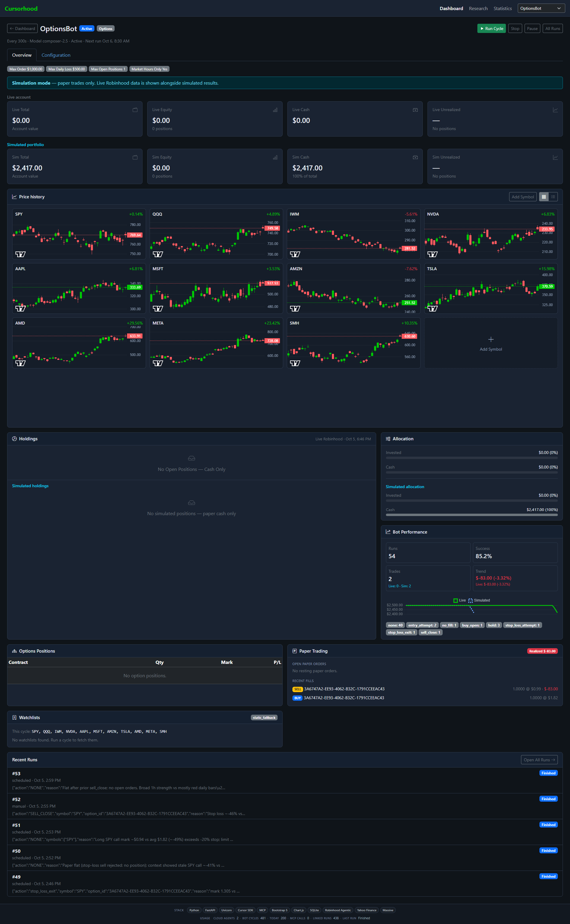Click the Finished badge on run #51
Viewport: 570px width, 924px height.
click(x=548, y=825)
